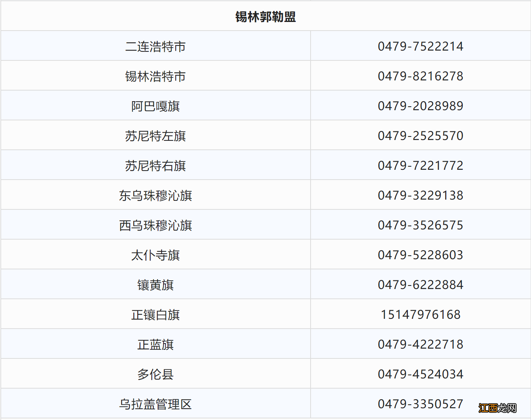Select the cell 苏尼特左旗
Viewport: 531px width, 420px height.
[x=156, y=136]
